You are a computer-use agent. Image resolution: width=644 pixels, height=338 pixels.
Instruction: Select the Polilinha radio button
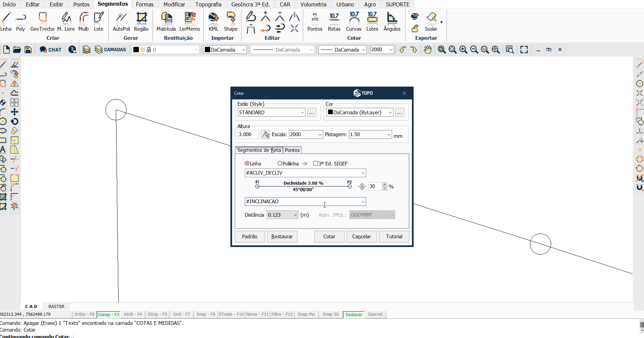coord(280,163)
